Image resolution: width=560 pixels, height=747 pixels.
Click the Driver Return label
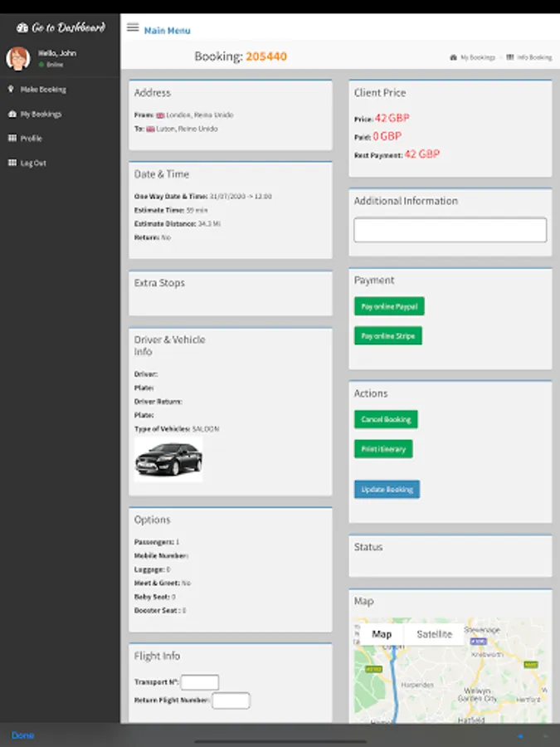coord(158,402)
